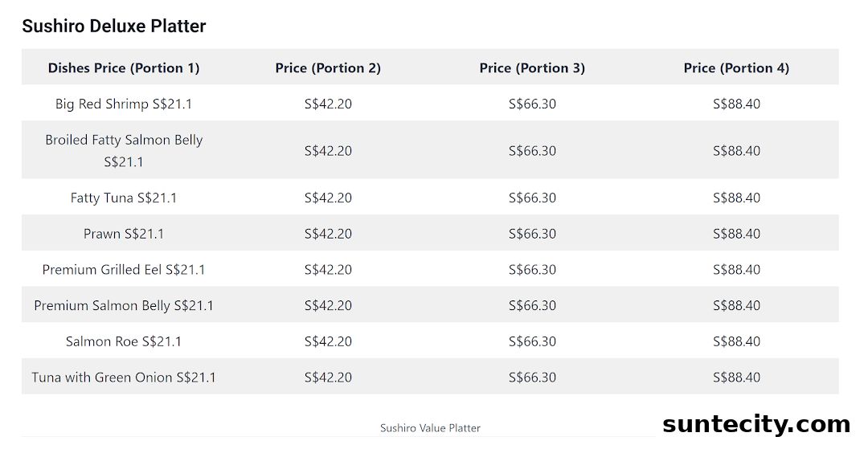Click the Broiled Fatty Salmon Belly cell
Image resolution: width=868 pixels, height=449 pixels.
pos(124,150)
